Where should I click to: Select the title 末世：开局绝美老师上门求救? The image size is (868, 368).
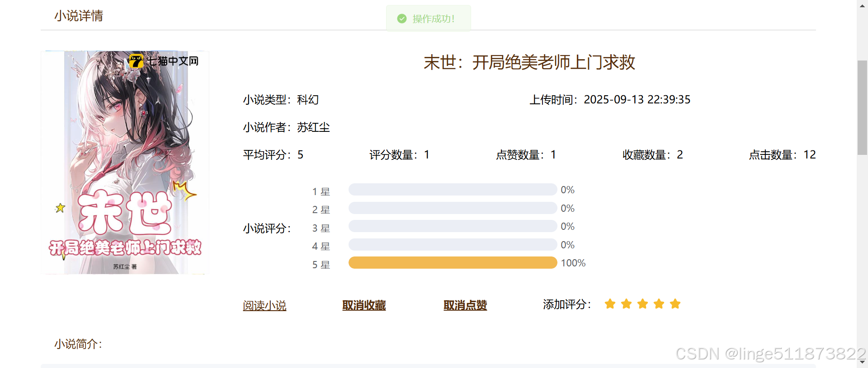pos(529,62)
